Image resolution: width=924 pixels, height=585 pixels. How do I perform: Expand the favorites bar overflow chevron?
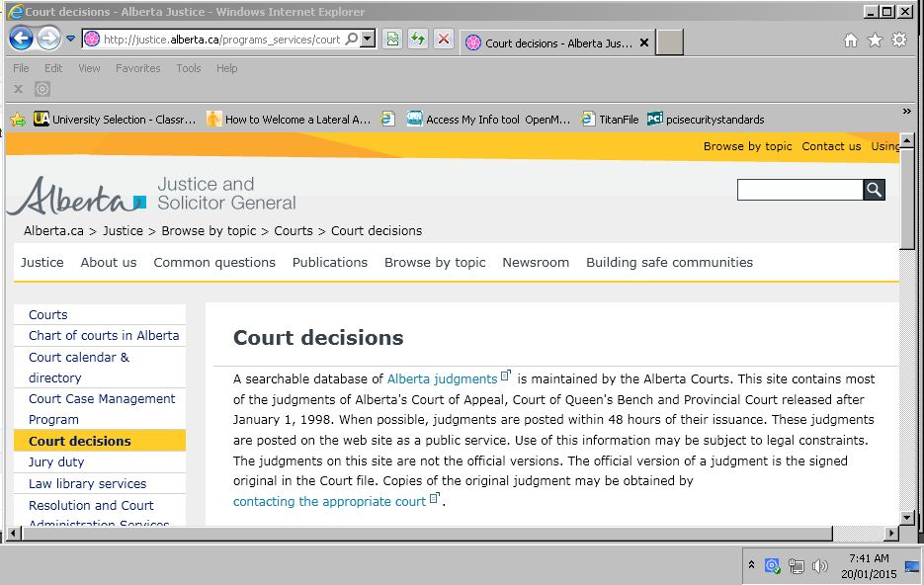point(907,112)
